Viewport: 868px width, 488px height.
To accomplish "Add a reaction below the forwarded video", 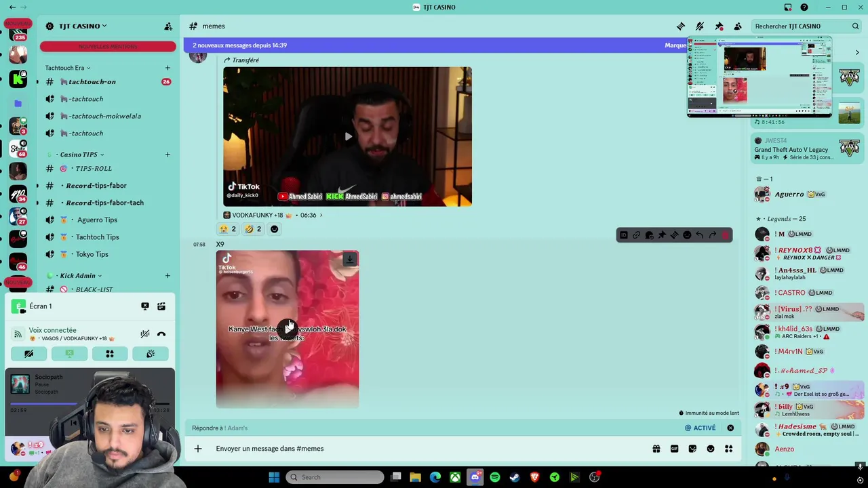I will click(274, 229).
